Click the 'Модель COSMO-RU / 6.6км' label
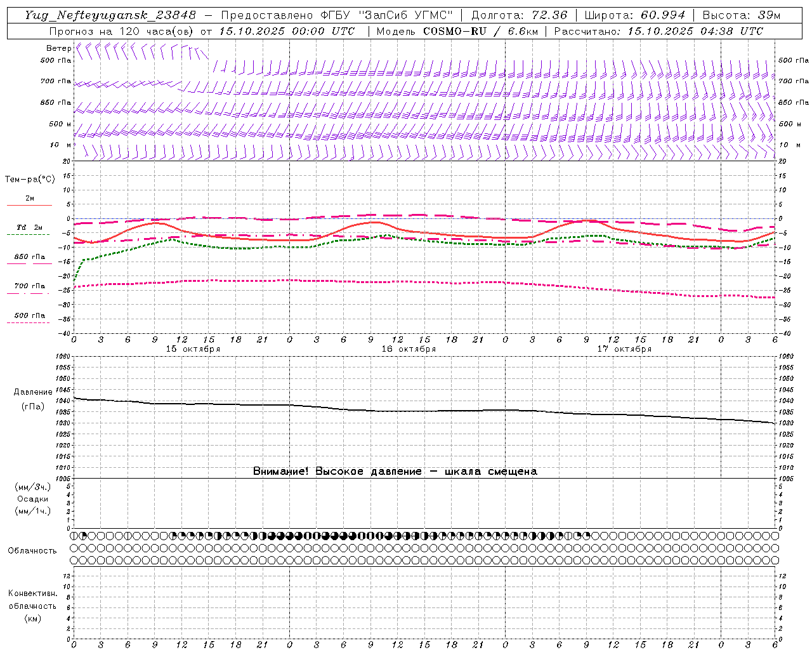812x650 pixels. click(457, 31)
